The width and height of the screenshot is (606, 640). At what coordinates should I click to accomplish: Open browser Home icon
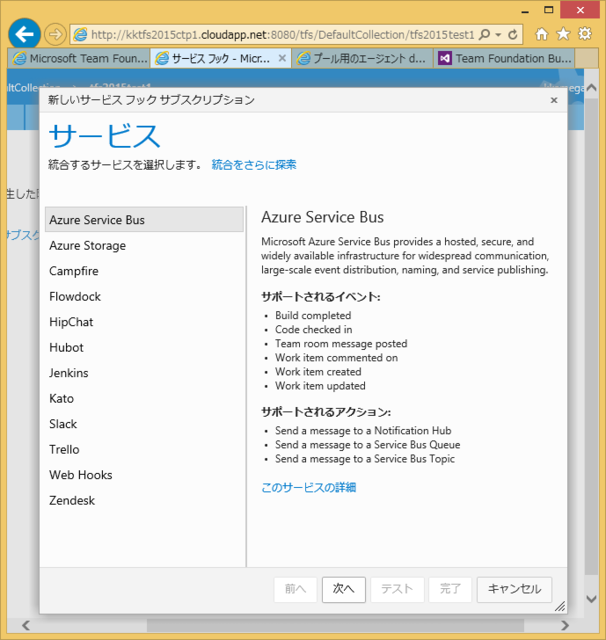[x=542, y=34]
